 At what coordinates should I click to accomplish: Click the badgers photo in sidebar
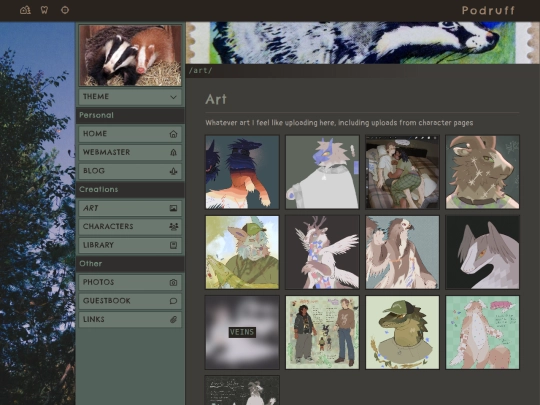[130, 55]
